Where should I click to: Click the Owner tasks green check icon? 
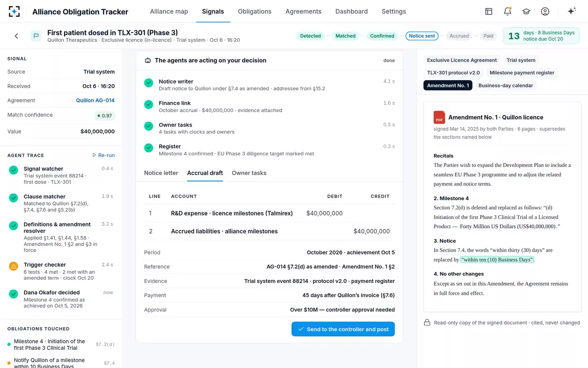coord(149,126)
